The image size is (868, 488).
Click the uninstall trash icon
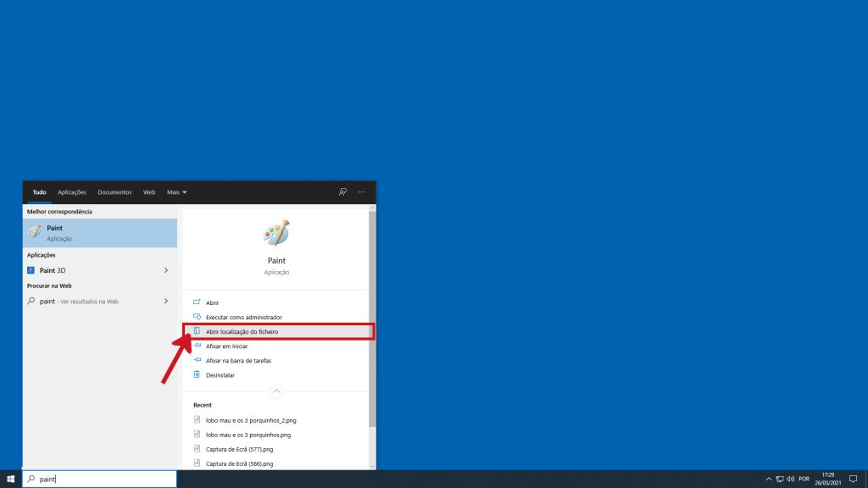point(197,374)
